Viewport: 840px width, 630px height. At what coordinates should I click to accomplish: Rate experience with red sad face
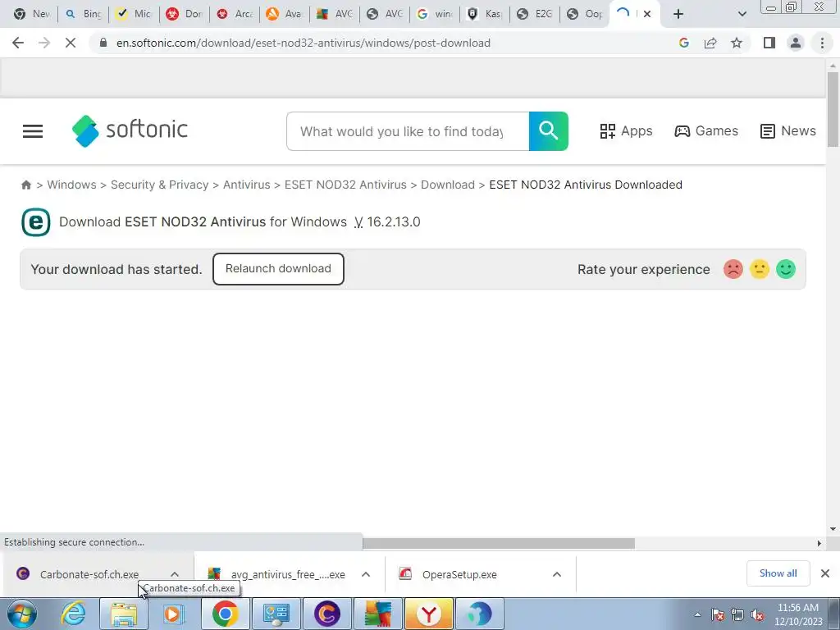coord(733,269)
